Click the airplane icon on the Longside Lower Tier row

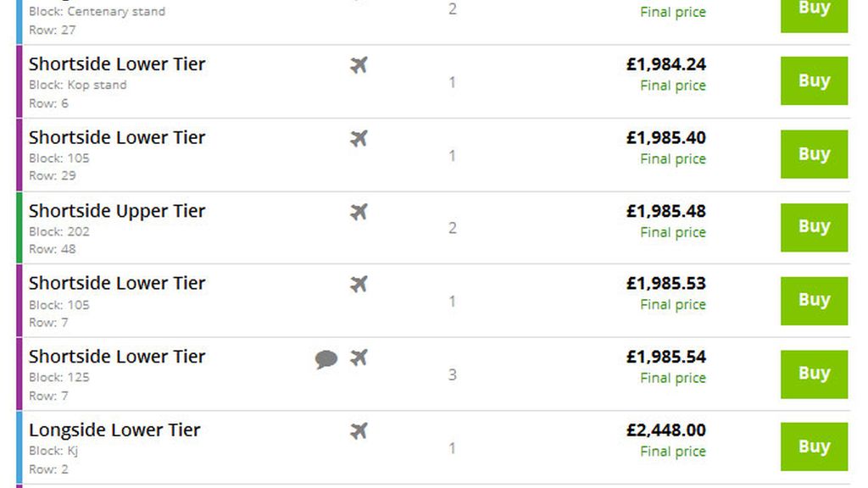[x=359, y=430]
